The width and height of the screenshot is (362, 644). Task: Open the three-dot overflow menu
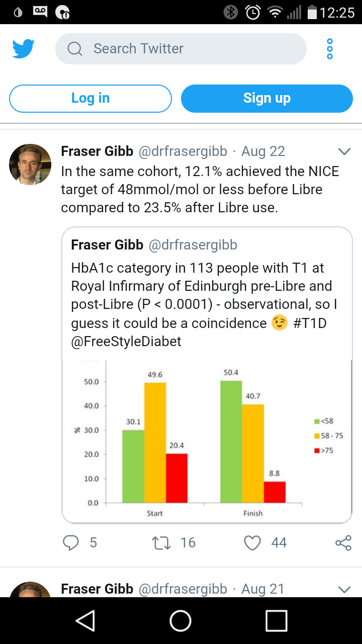point(330,49)
